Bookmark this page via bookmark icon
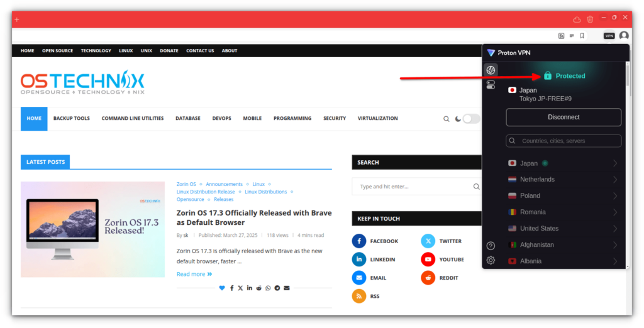The image size is (644, 328). pos(582,36)
